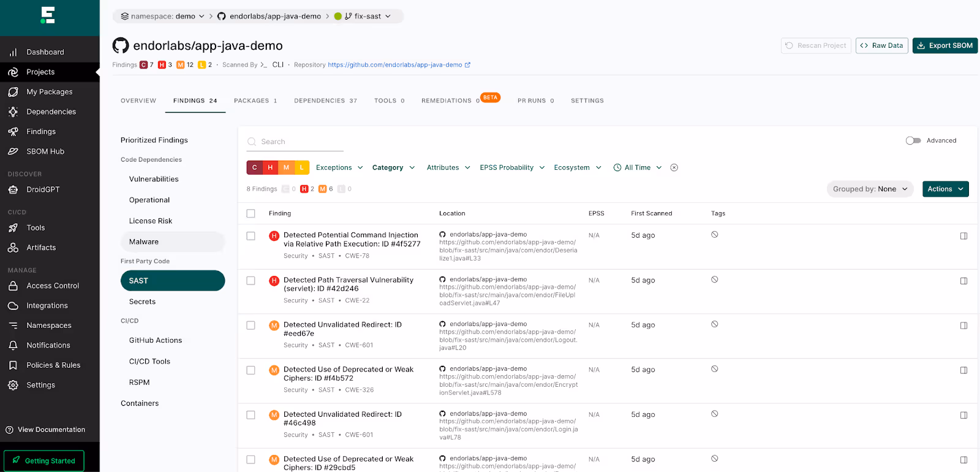980x472 pixels.
Task: Check Unvalidated Redirect #46c498 checkbox
Action: pos(251,415)
